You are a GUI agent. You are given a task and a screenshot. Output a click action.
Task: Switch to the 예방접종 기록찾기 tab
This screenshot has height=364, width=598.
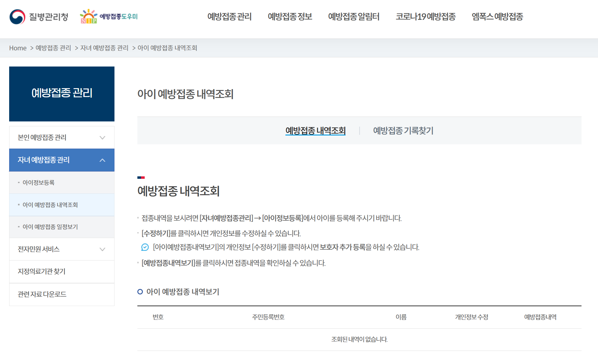point(403,131)
